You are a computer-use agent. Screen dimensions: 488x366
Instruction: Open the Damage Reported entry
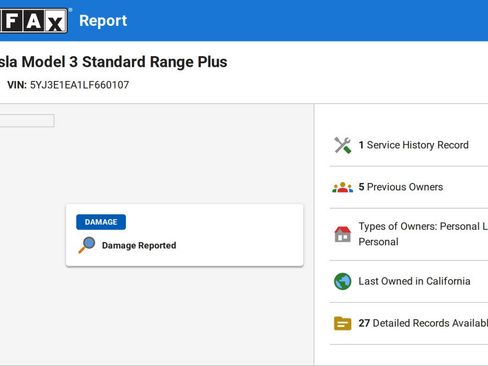139,246
